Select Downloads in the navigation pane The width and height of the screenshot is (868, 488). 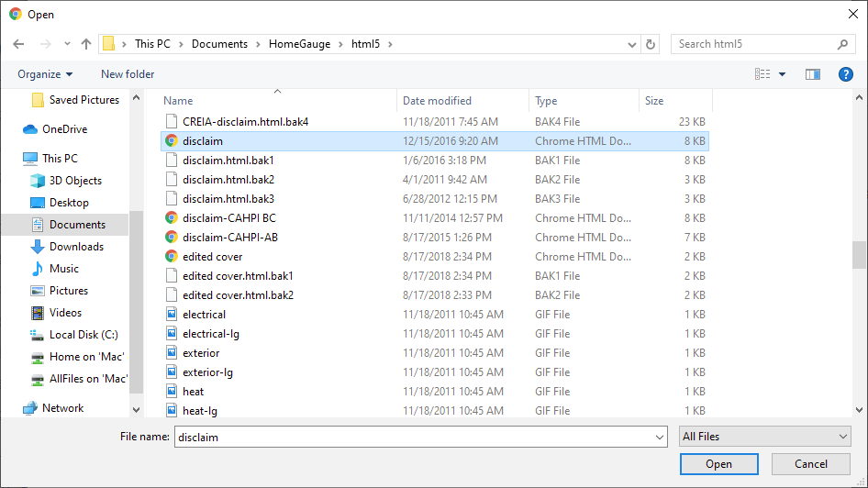click(76, 247)
